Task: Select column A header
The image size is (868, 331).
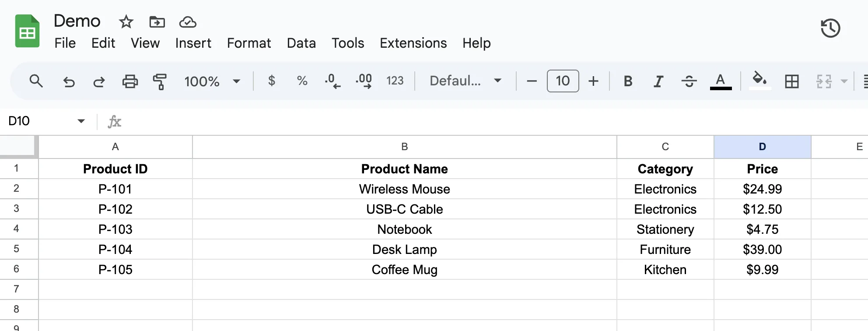Action: [x=115, y=147]
